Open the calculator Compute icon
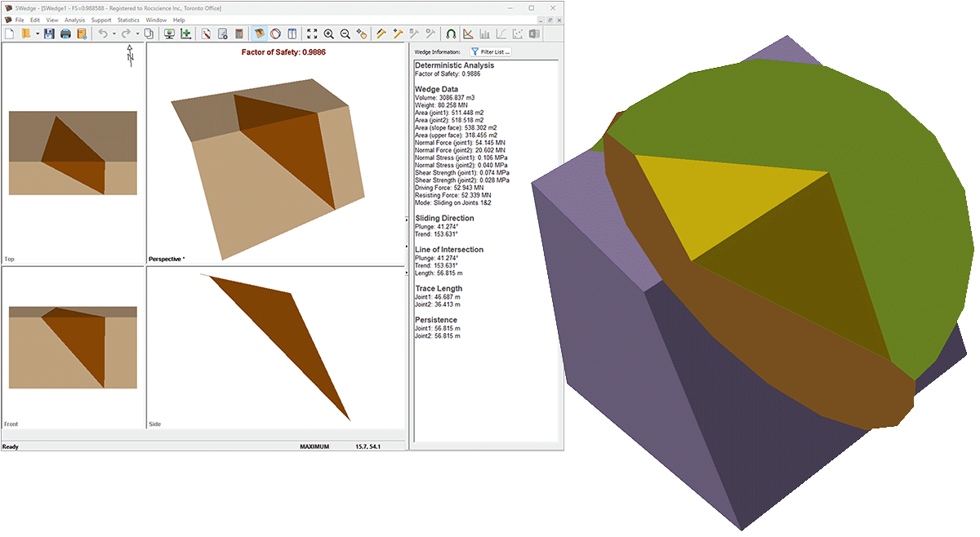The height and width of the screenshot is (537, 980). click(x=239, y=33)
